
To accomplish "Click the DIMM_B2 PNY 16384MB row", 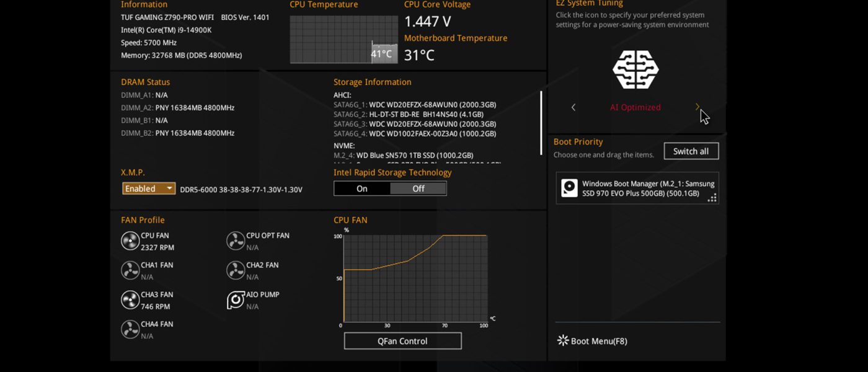I will 178,133.
